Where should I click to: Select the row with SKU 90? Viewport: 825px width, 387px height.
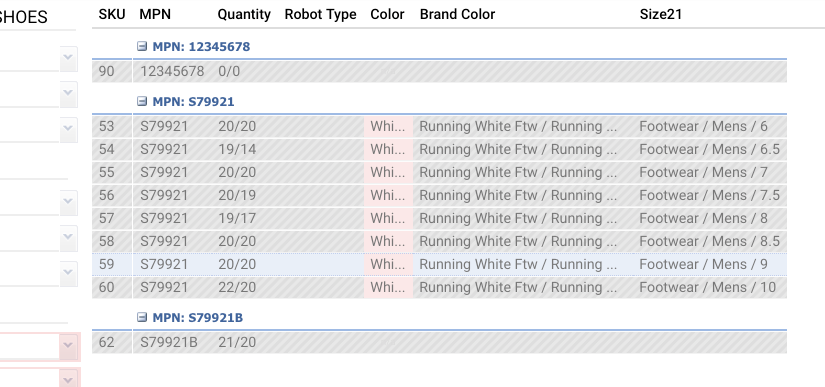[439, 71]
